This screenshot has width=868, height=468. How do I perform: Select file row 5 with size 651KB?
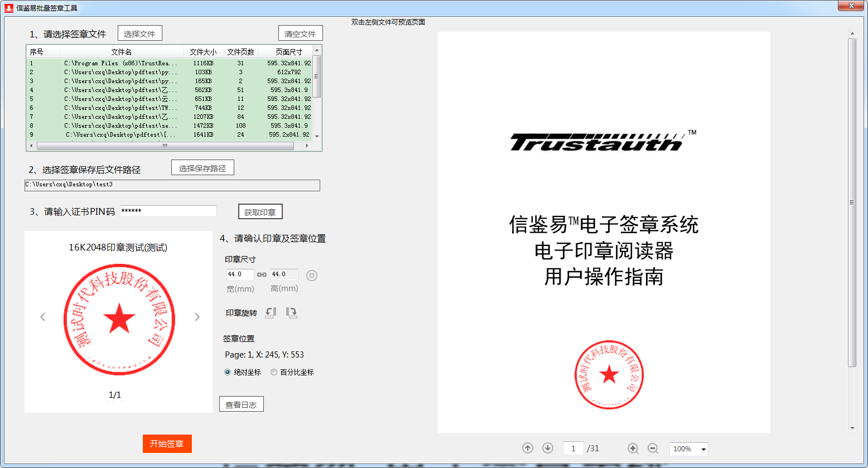(170, 99)
